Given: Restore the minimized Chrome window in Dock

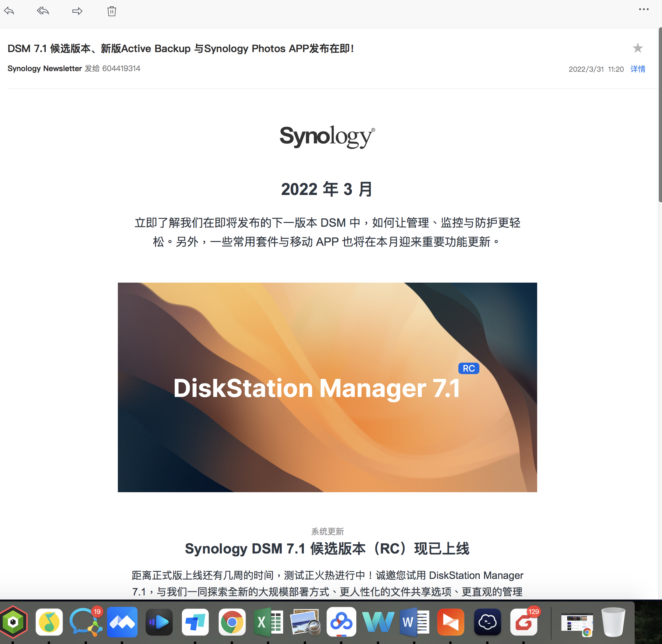Looking at the screenshot, I should click(577, 624).
